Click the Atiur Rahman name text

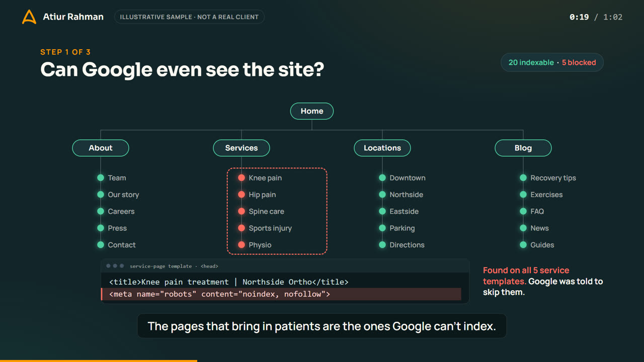click(x=73, y=17)
